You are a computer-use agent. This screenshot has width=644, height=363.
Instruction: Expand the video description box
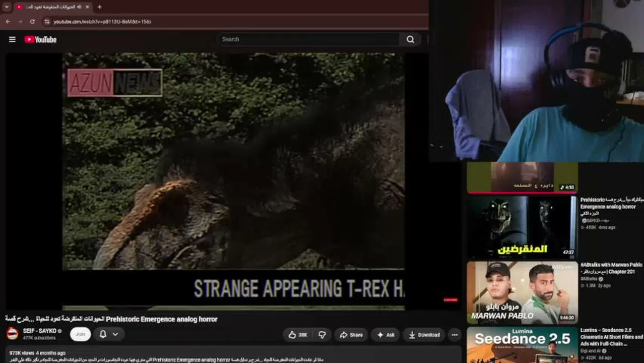[x=233, y=355]
